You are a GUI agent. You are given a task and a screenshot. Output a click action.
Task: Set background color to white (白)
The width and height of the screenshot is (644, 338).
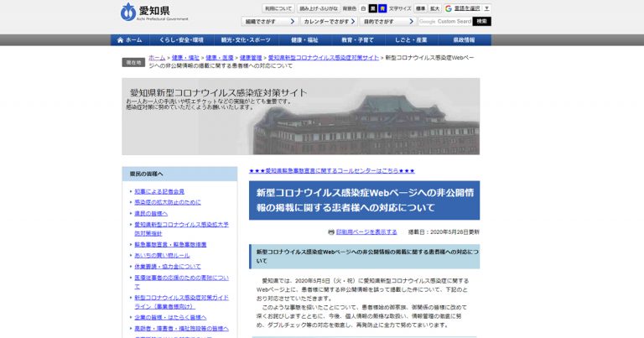click(363, 8)
